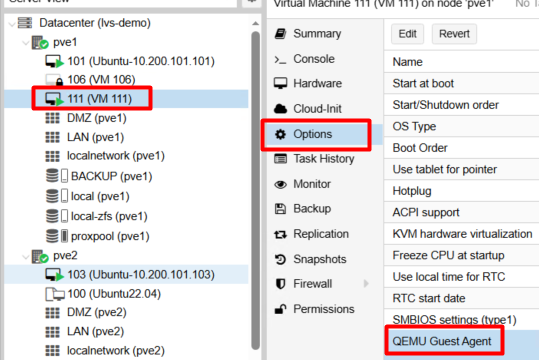Screen dimensions: 539x360
Task: Select the Freeze CPU at startup row
Action: (461, 255)
